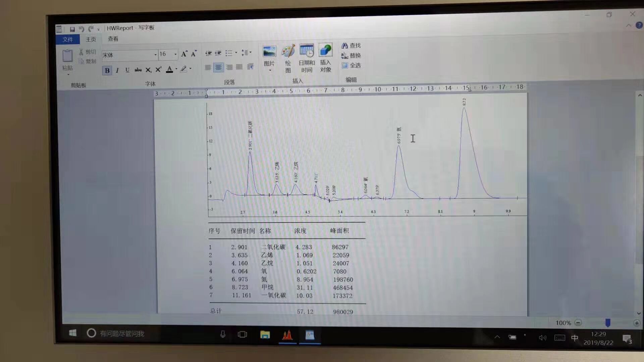The image size is (644, 362).
Task: Click the grow font size icon
Action: point(184,54)
